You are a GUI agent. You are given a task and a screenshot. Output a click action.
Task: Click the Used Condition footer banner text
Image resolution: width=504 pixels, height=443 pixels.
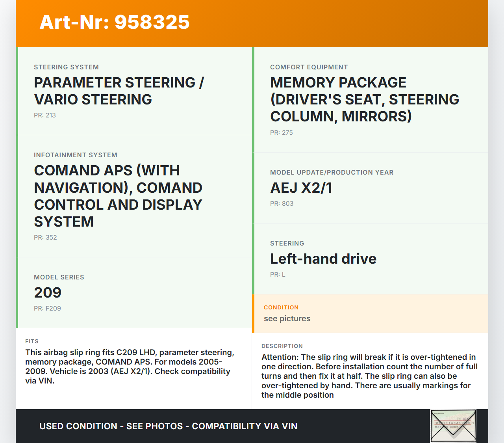coord(169,426)
